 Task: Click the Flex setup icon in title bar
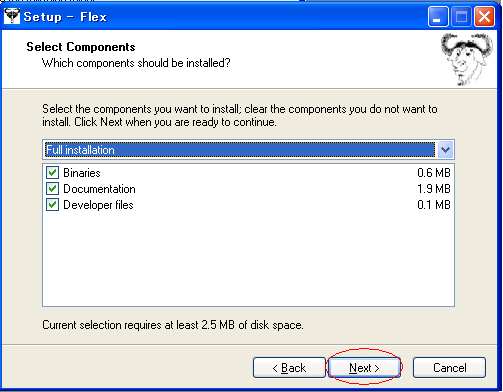click(x=12, y=16)
